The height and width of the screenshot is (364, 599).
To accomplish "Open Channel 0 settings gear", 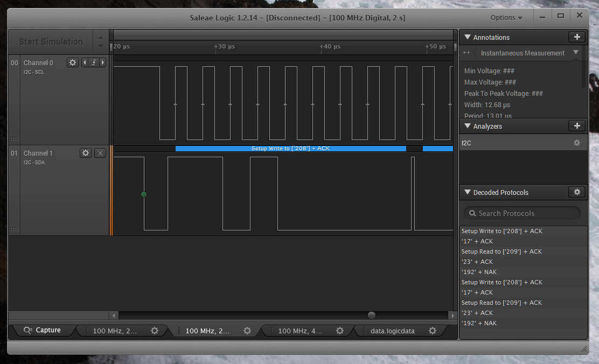I will tap(73, 62).
